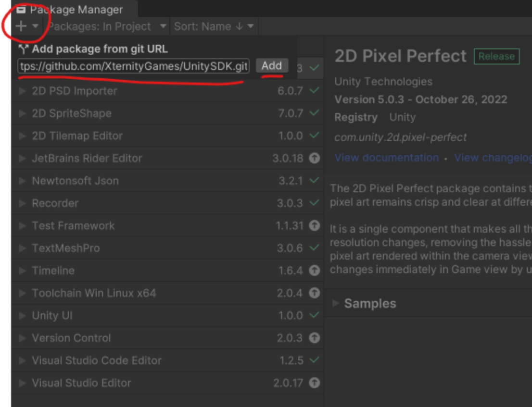Expand the Recorder package
Screen dimensions: 532x407
coord(23,203)
